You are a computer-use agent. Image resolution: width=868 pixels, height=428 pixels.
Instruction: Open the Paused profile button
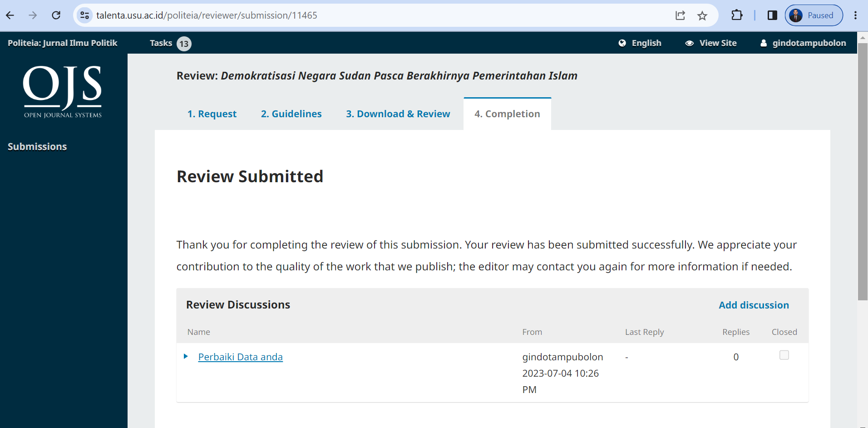(814, 15)
